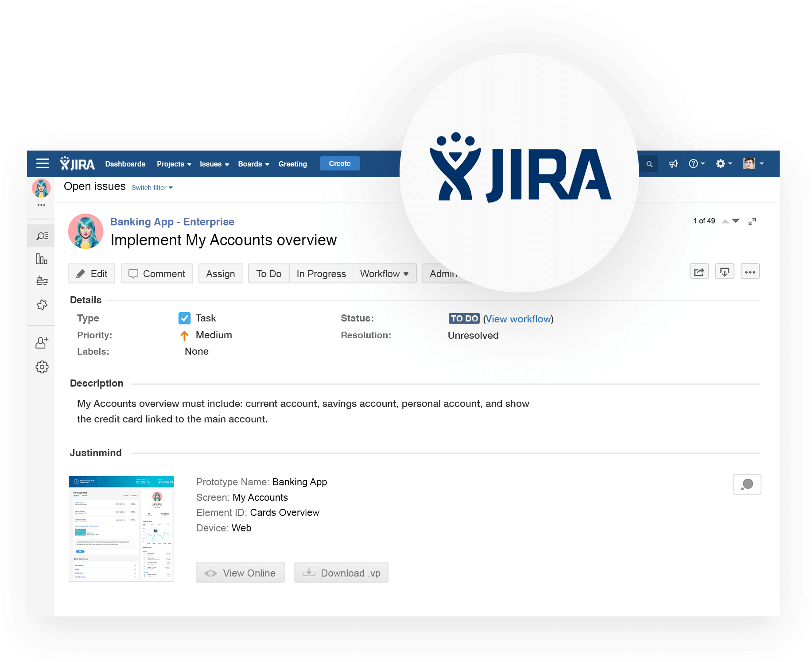Open the Workflow dropdown button
This screenshot has width=812, height=662.
tap(385, 274)
